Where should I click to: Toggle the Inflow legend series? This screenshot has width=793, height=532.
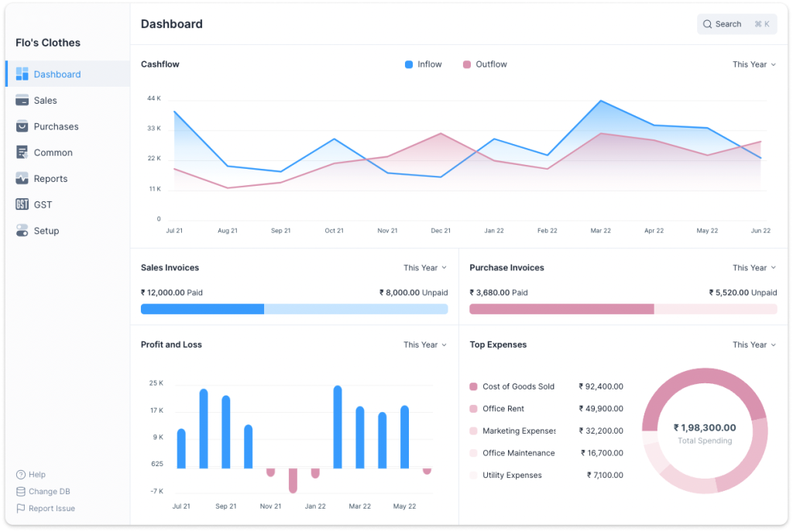424,64
